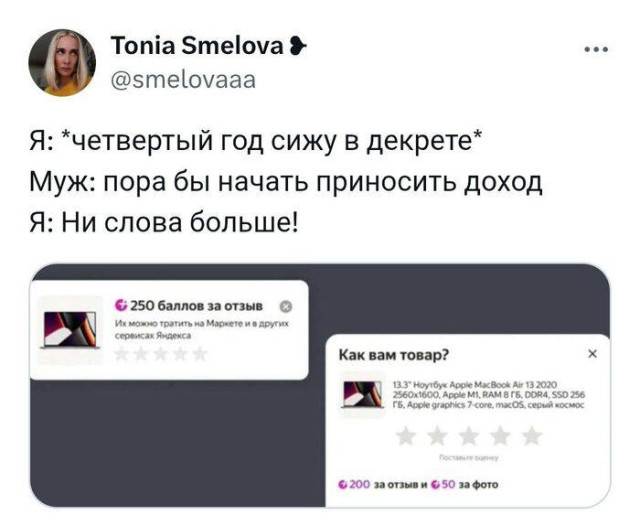Rate three stars in Как вам товар? popup
This screenshot has width=640, height=526.
point(469,435)
